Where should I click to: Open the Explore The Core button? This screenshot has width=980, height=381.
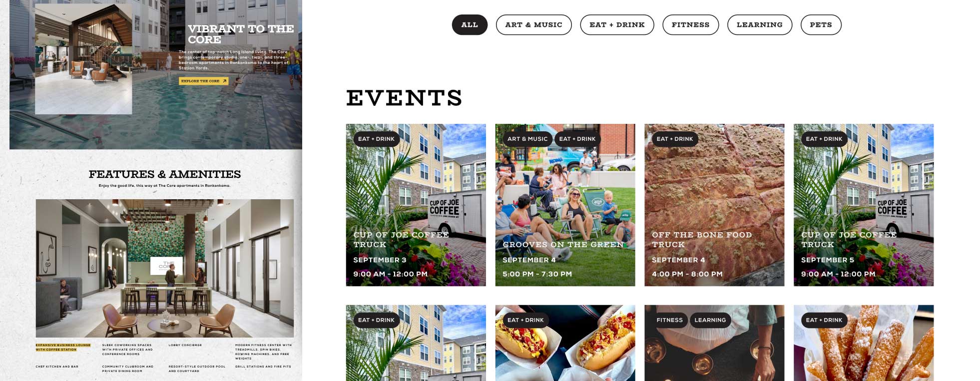tap(204, 81)
